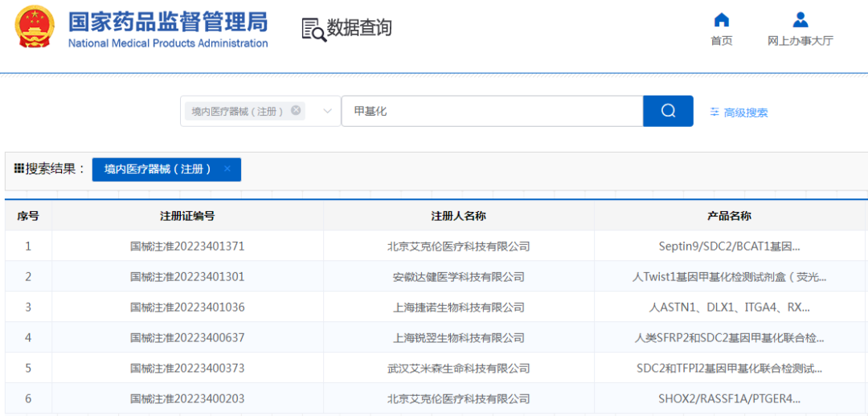The image size is (868, 416).
Task: Open product SDC2和TFPI2基因甲基化联合检测试
Action: pyautogui.click(x=729, y=369)
